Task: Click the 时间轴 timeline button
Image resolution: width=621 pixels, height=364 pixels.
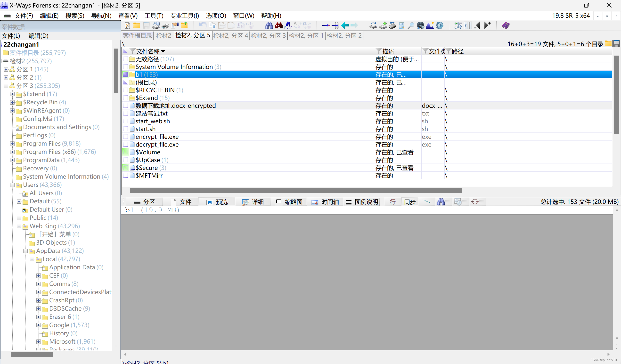Action: [x=325, y=202]
